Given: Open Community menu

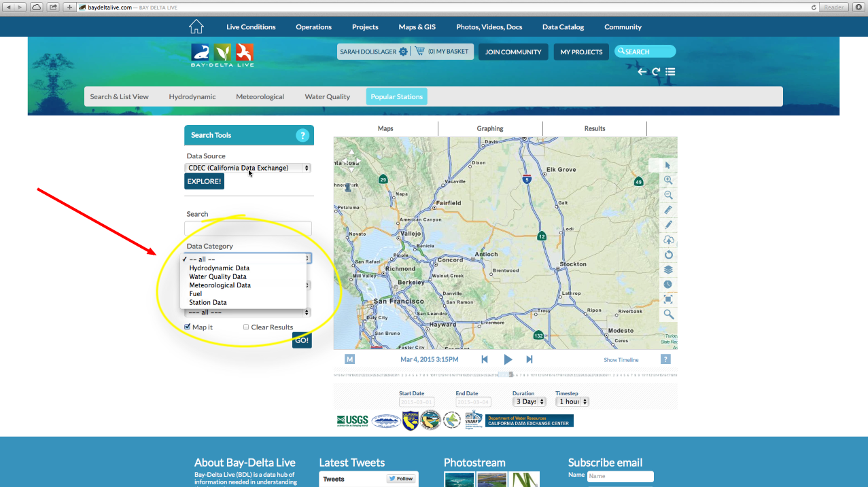Looking at the screenshot, I should (x=623, y=27).
